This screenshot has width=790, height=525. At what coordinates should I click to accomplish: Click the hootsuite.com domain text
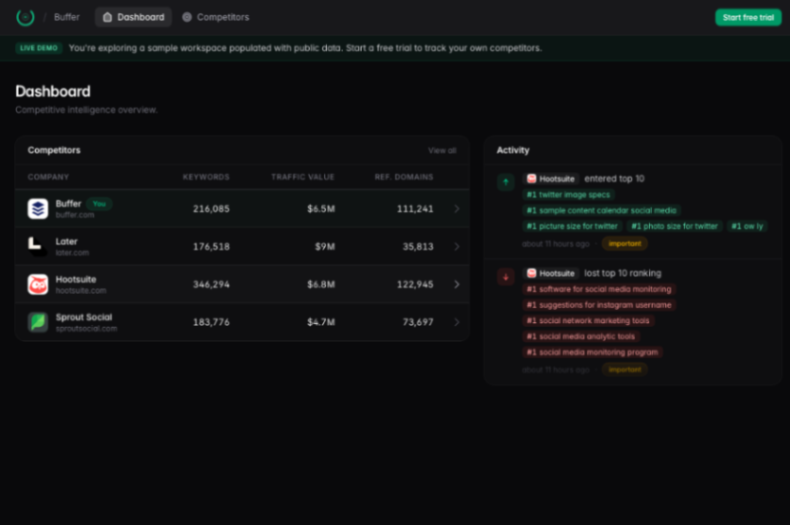pos(81,291)
